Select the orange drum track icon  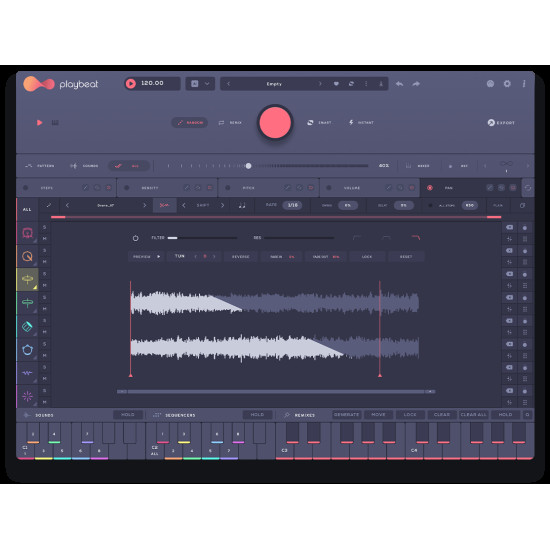click(x=27, y=256)
